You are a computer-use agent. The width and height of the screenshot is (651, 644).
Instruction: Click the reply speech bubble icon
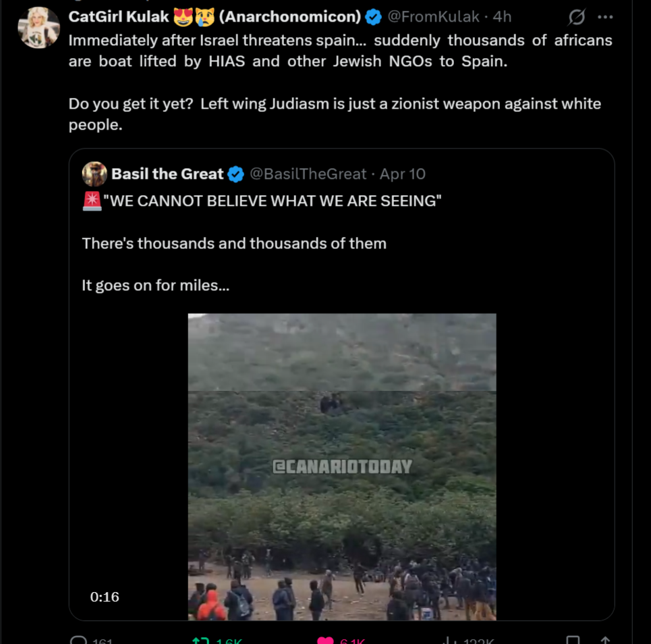(79, 639)
